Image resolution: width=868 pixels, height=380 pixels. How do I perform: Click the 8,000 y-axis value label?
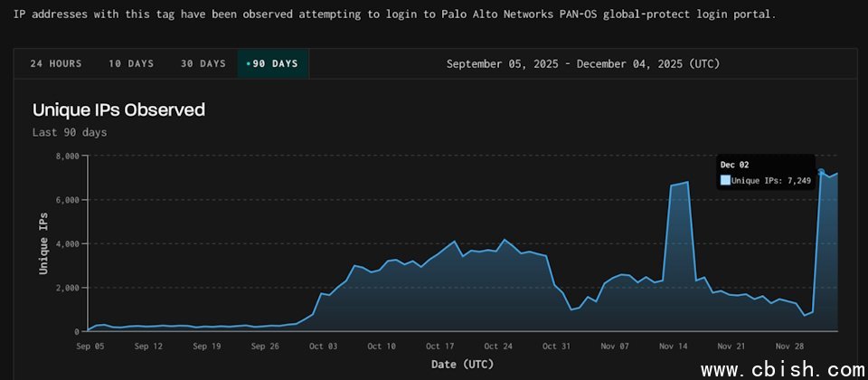pos(66,156)
